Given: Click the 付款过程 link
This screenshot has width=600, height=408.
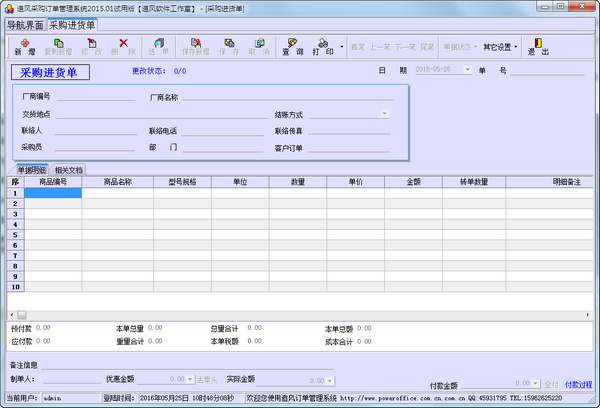Looking at the screenshot, I should [x=578, y=383].
